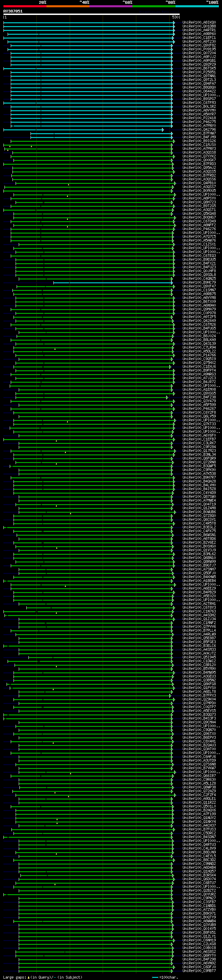Click the 530 query length label
This screenshot has height=980, width=222.
coord(175,17)
